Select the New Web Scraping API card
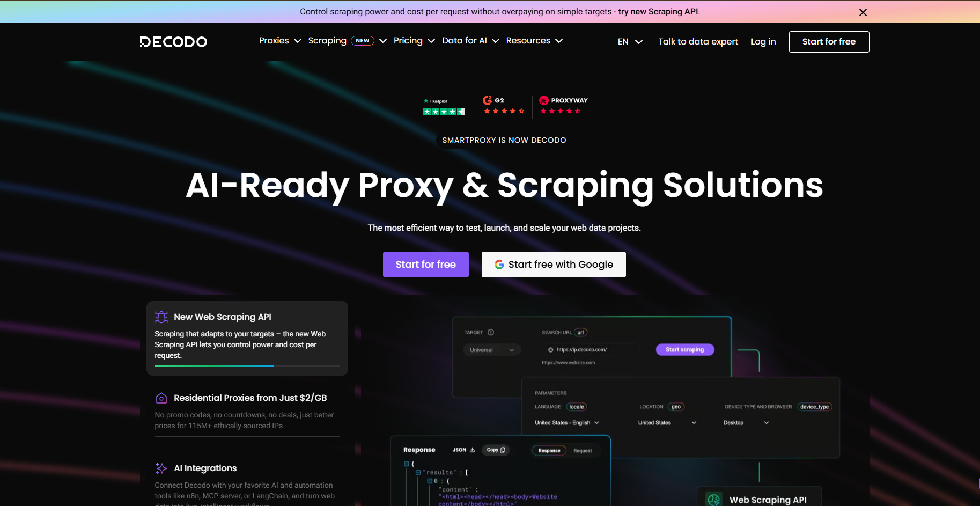The width and height of the screenshot is (980, 506). 247,338
